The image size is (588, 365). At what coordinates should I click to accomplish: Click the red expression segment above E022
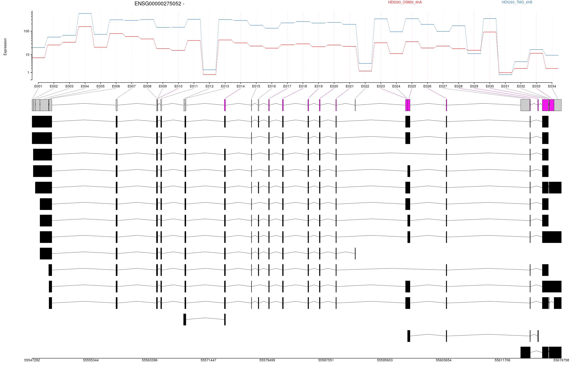365,71
